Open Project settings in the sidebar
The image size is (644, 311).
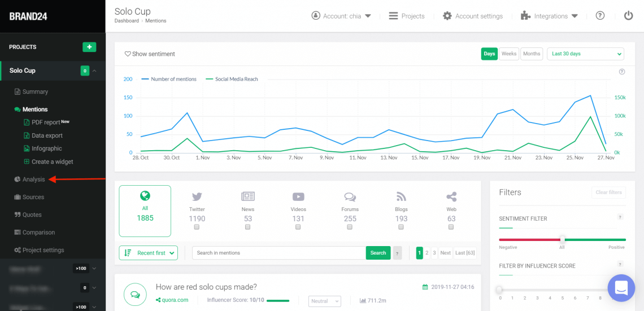(39, 250)
